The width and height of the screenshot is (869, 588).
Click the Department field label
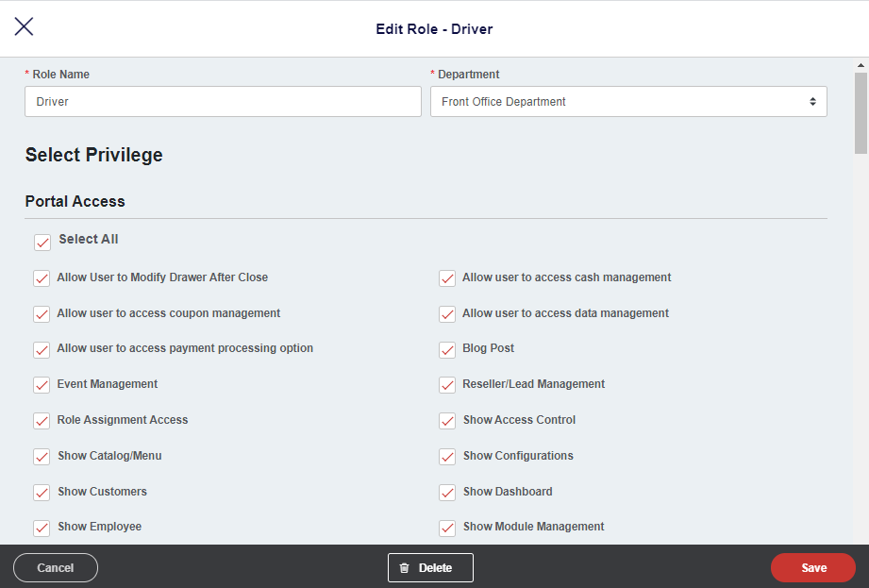(x=468, y=75)
